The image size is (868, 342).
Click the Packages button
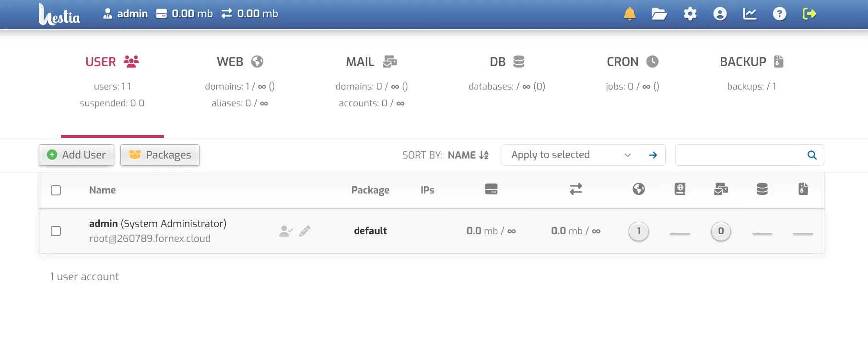click(x=160, y=155)
